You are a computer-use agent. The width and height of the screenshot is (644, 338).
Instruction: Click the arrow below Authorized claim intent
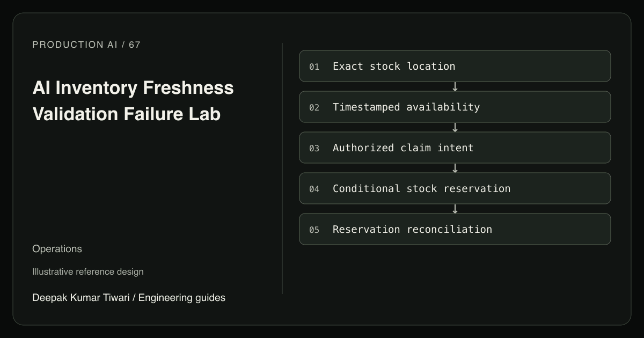(x=455, y=168)
